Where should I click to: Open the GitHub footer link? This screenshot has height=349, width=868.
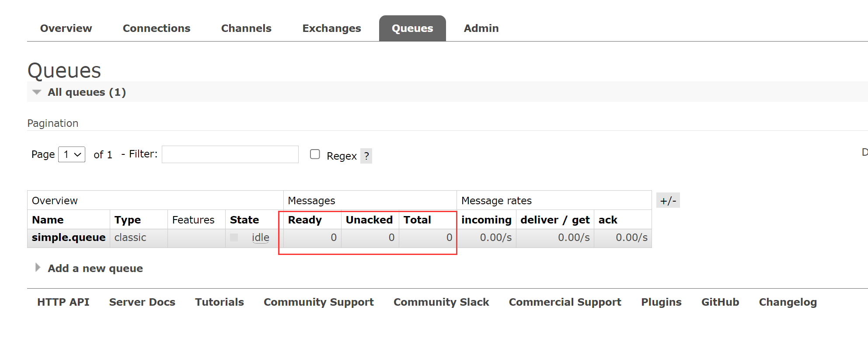720,302
